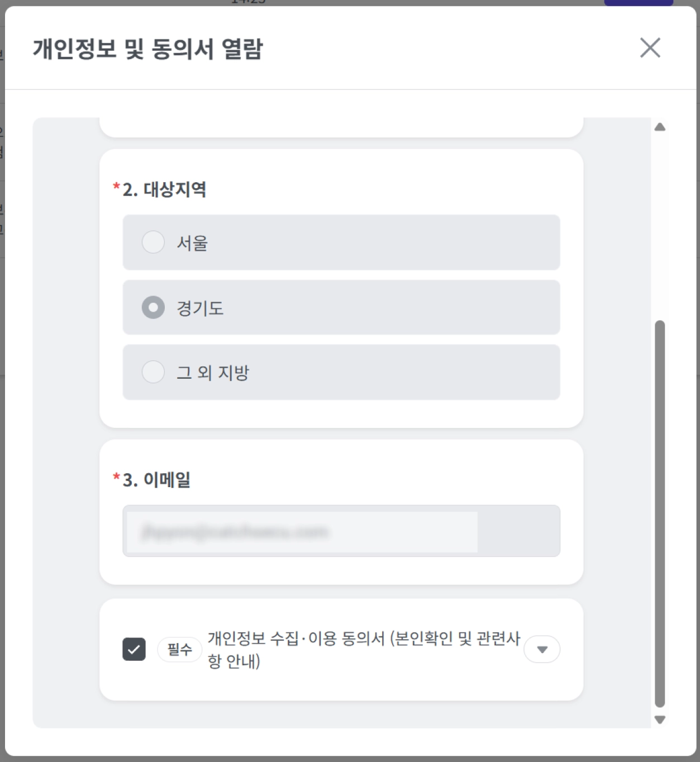This screenshot has height=762, width=700.
Task: Uncheck the 개인정보 수집·이용 동의서 checkbox
Action: click(x=134, y=649)
